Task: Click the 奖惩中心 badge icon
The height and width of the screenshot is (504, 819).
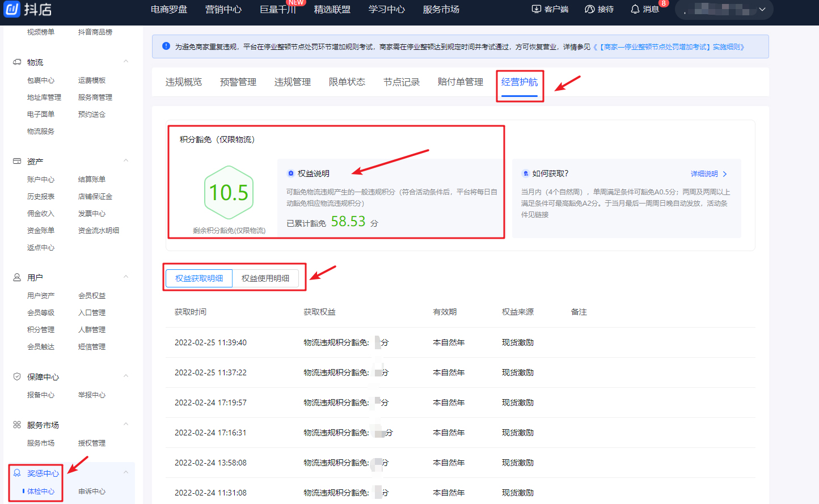Action: tap(17, 473)
